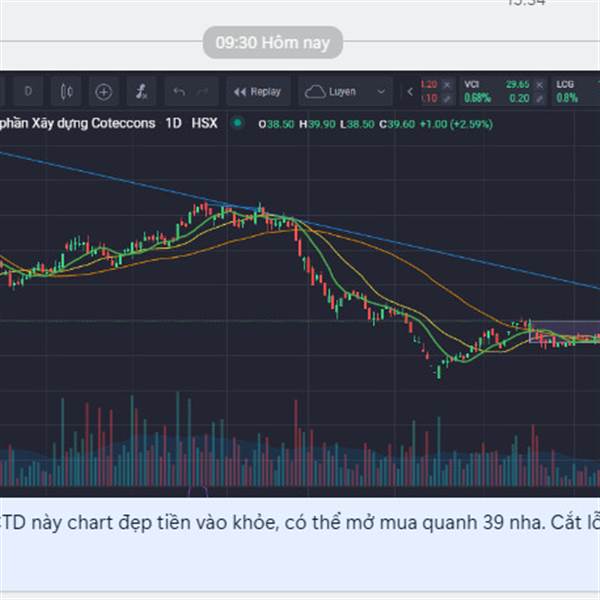Click the message text about chart đẹp

pyautogui.click(x=300, y=523)
